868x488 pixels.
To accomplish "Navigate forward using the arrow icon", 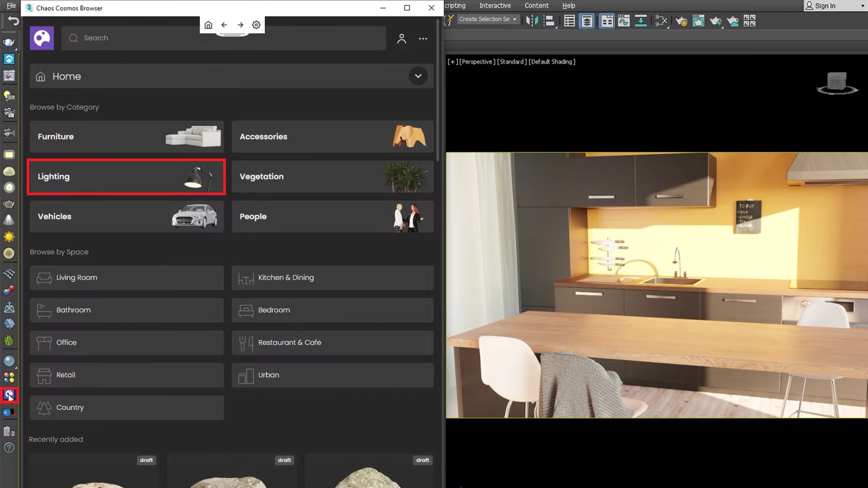I will pyautogui.click(x=240, y=24).
